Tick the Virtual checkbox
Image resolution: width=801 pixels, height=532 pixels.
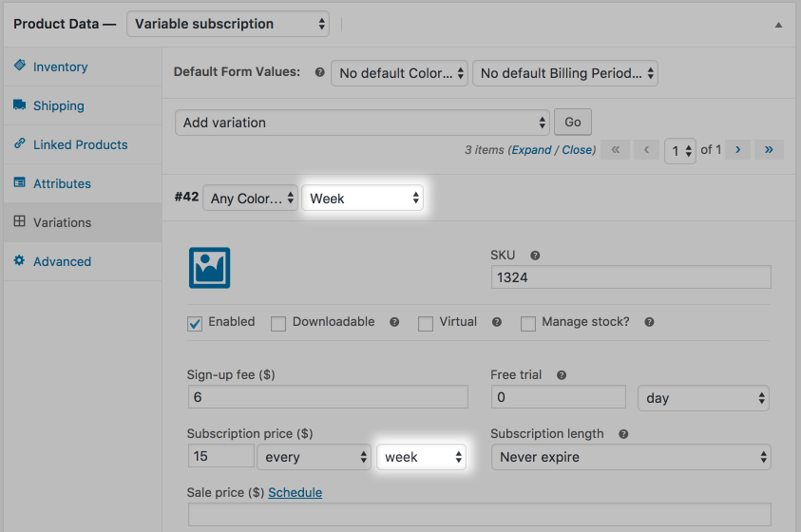(426, 324)
